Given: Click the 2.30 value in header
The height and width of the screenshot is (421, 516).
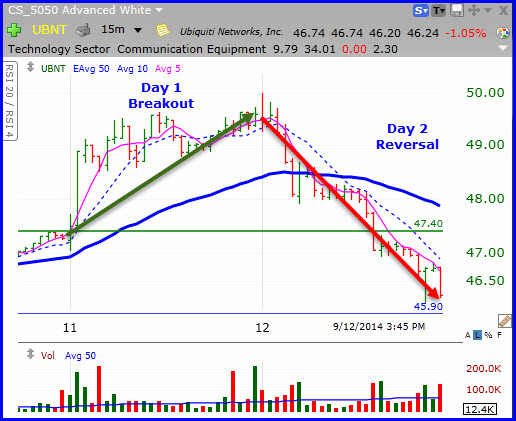Looking at the screenshot, I should (x=385, y=49).
